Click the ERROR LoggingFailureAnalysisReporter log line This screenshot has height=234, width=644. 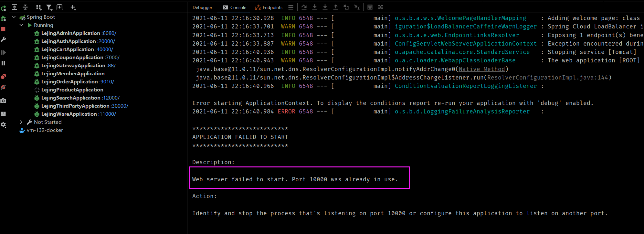pyautogui.click(x=368, y=111)
